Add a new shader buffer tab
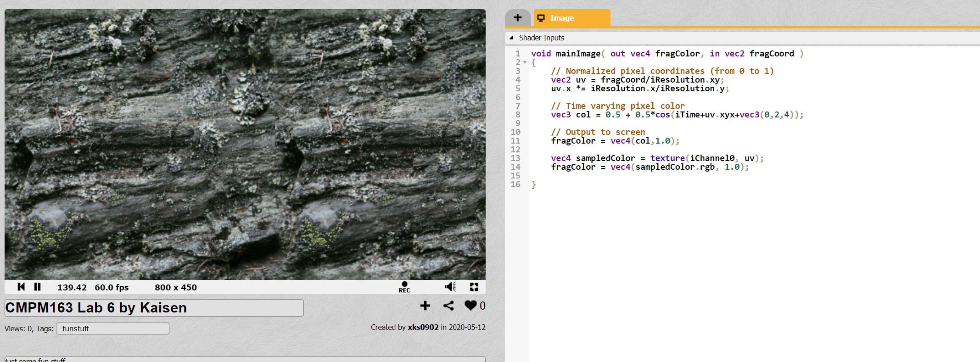This screenshot has width=980, height=362. (518, 18)
